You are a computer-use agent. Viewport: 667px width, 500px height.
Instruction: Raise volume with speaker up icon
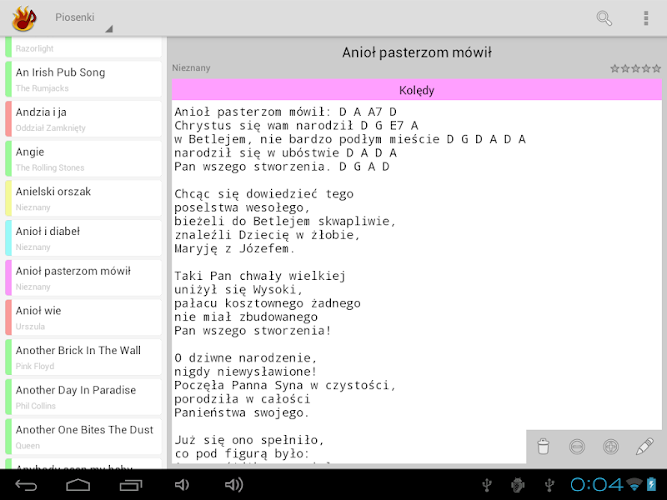pyautogui.click(x=234, y=485)
